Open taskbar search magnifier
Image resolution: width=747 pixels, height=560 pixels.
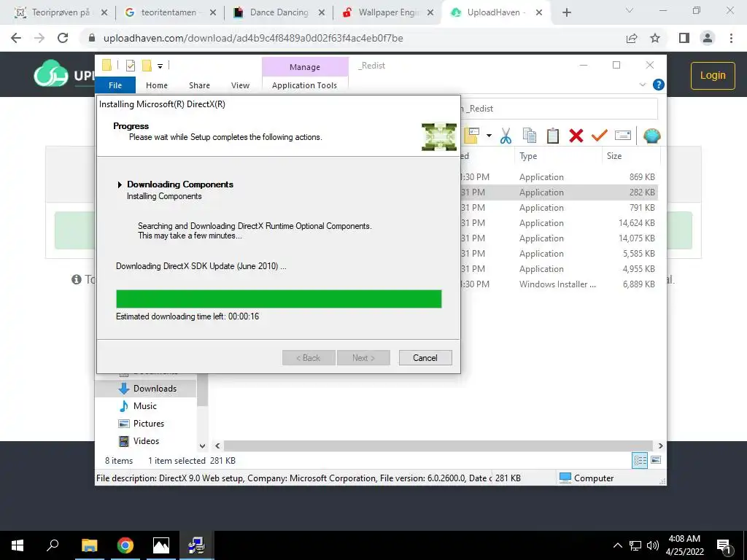[x=53, y=545]
